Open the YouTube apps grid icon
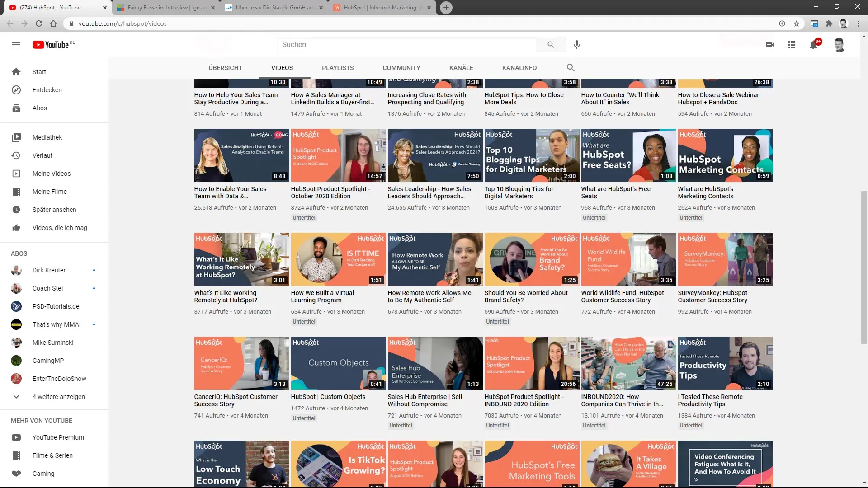Screen dimensions: 868x488 [792, 45]
